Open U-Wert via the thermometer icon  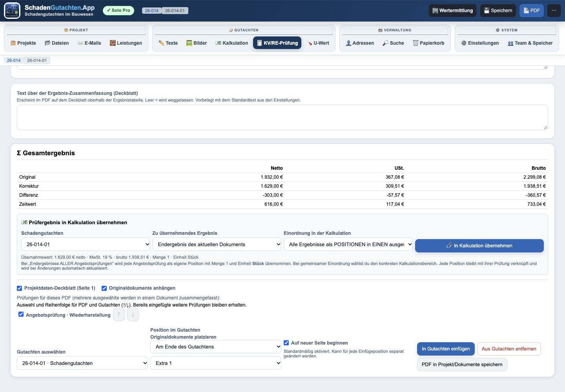310,43
